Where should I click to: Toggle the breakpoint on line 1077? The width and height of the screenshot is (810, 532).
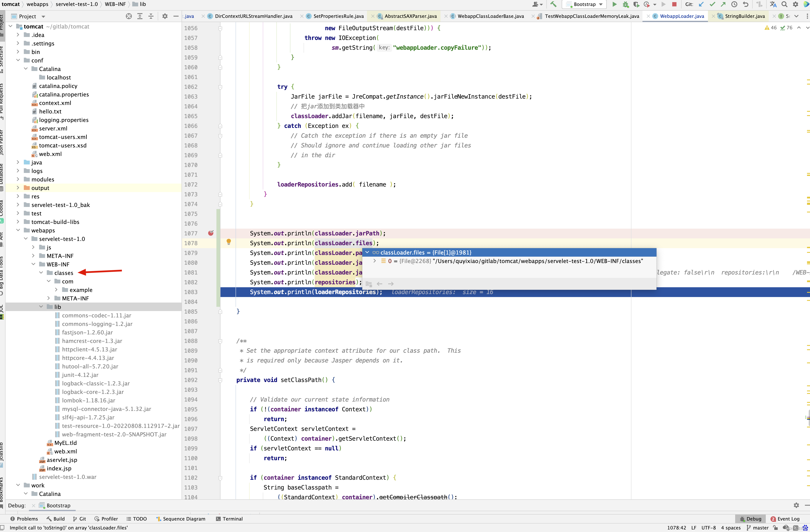point(211,233)
